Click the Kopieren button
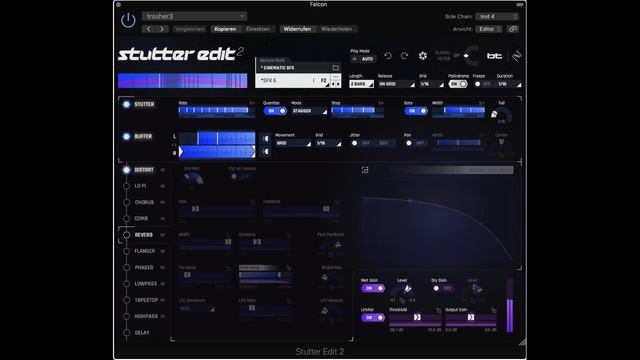The image size is (640, 360). [x=225, y=29]
